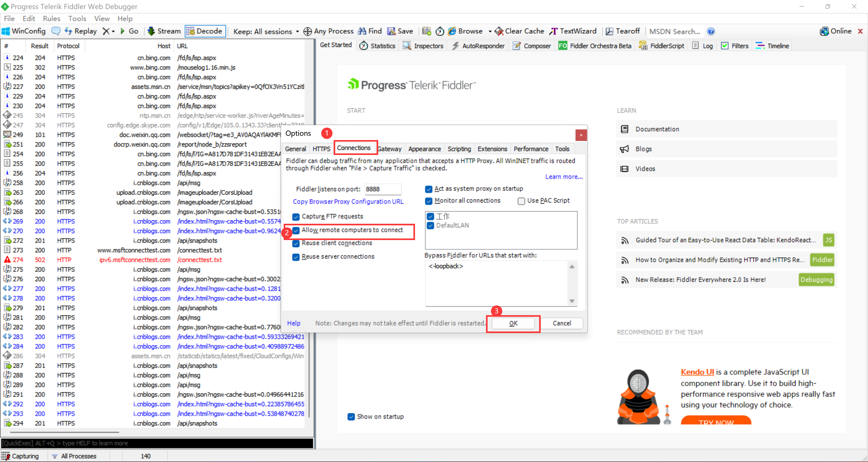Screen dimensions: 868x462
Task: Click the Decode toolbar button
Action: pyautogui.click(x=205, y=31)
